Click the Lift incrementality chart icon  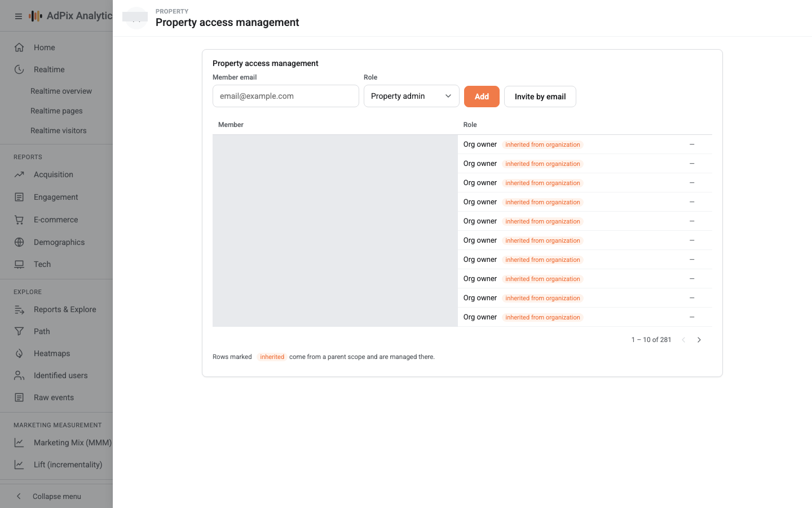(x=19, y=465)
